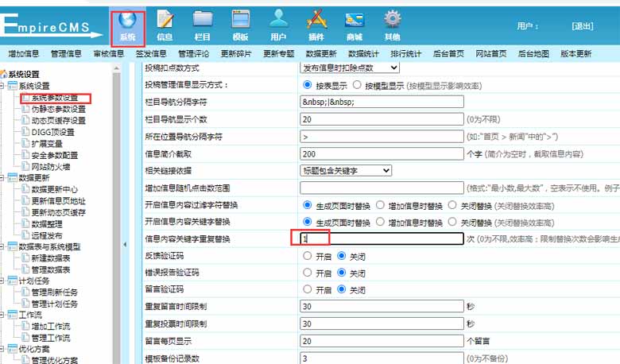Enable 反馈验证码 with 开启 radio

(x=308, y=256)
